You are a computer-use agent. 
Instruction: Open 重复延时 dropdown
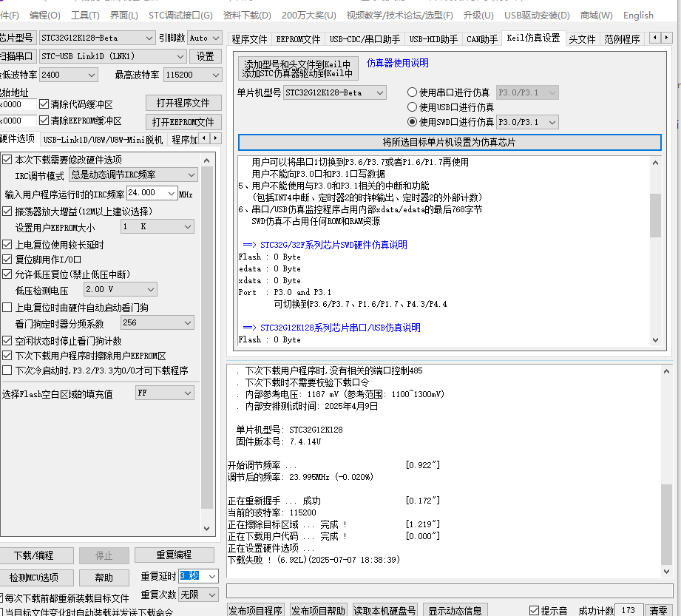click(198, 576)
